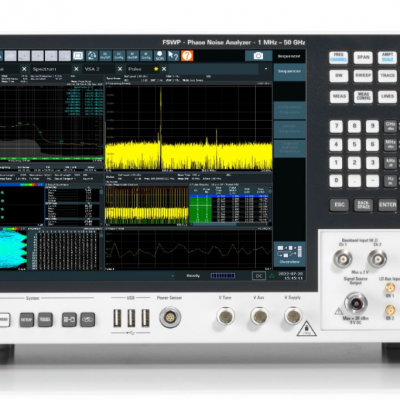The height and width of the screenshot is (400, 400).
Task: Close the VSA 2 tab
Action: [120, 69]
